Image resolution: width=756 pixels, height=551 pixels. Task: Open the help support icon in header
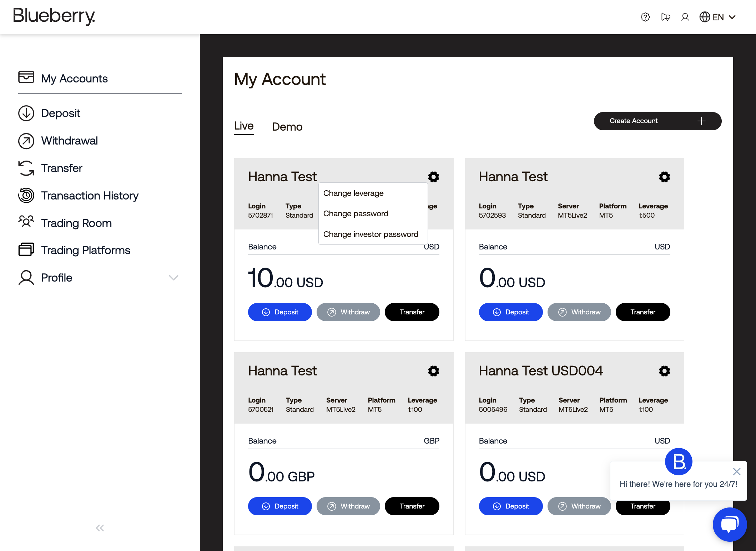tap(645, 17)
